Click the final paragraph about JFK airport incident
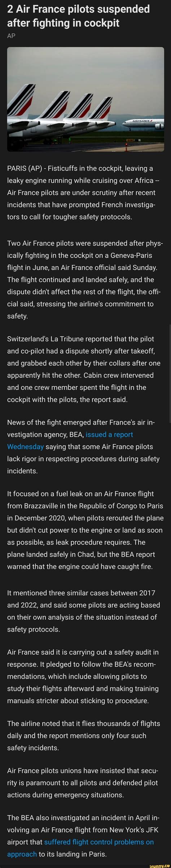171x868 pixels. 83,839
